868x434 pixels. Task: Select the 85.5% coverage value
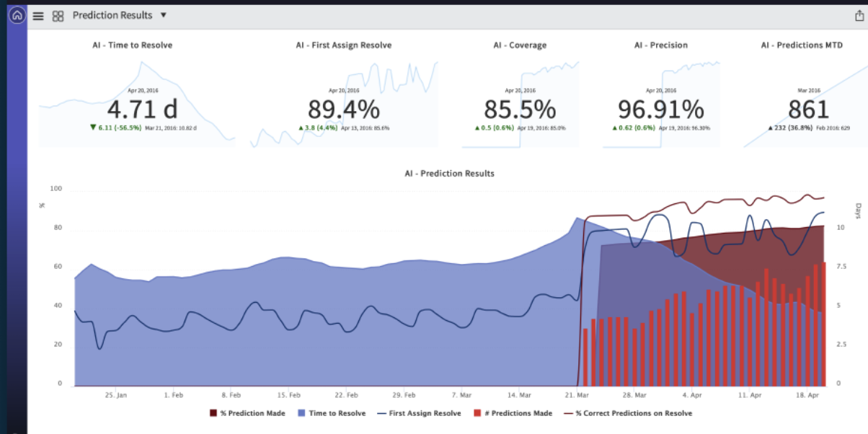coord(520,109)
